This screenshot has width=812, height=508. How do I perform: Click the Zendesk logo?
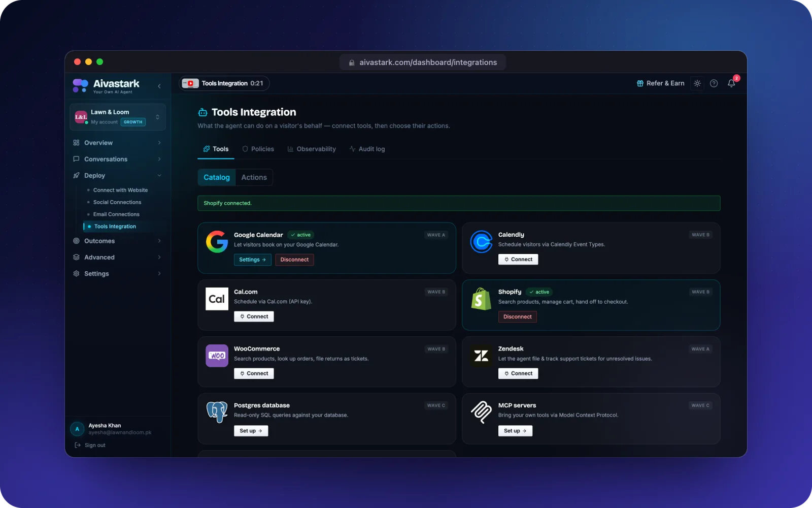[481, 356]
